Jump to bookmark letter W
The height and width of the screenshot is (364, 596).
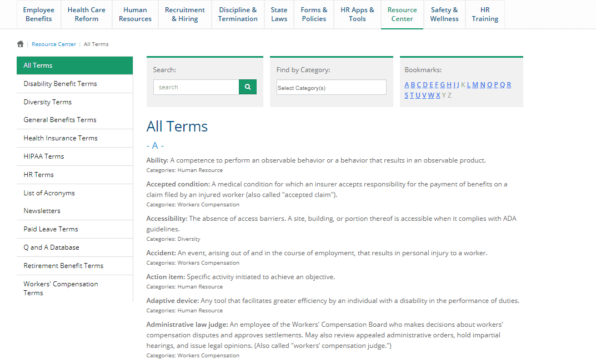tap(431, 95)
